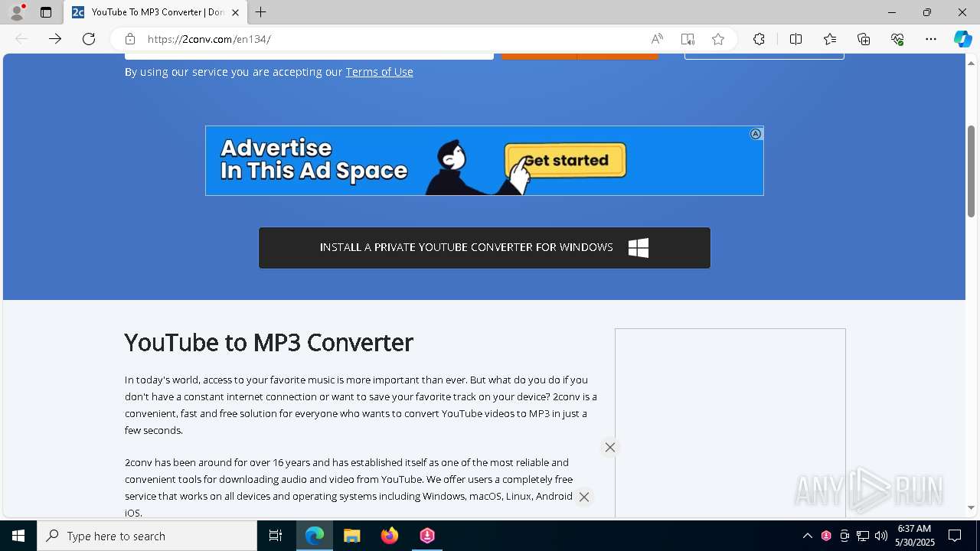
Task: Install private YouTube converter for Windows
Action: 485,248
